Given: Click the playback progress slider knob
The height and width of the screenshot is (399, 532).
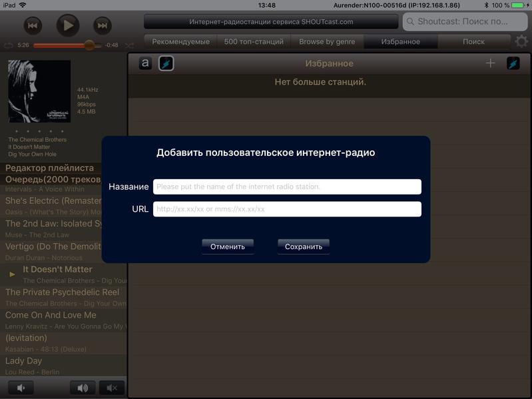Looking at the screenshot, I should pos(89,45).
